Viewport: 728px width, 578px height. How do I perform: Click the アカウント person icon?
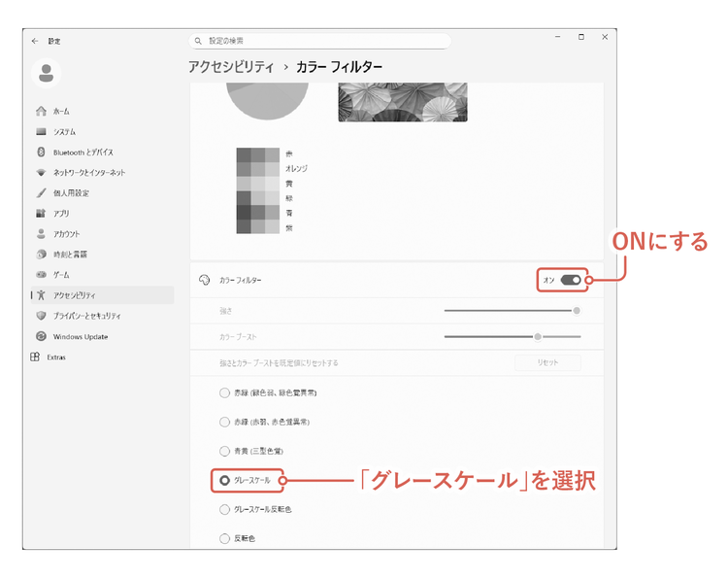pos(42,234)
